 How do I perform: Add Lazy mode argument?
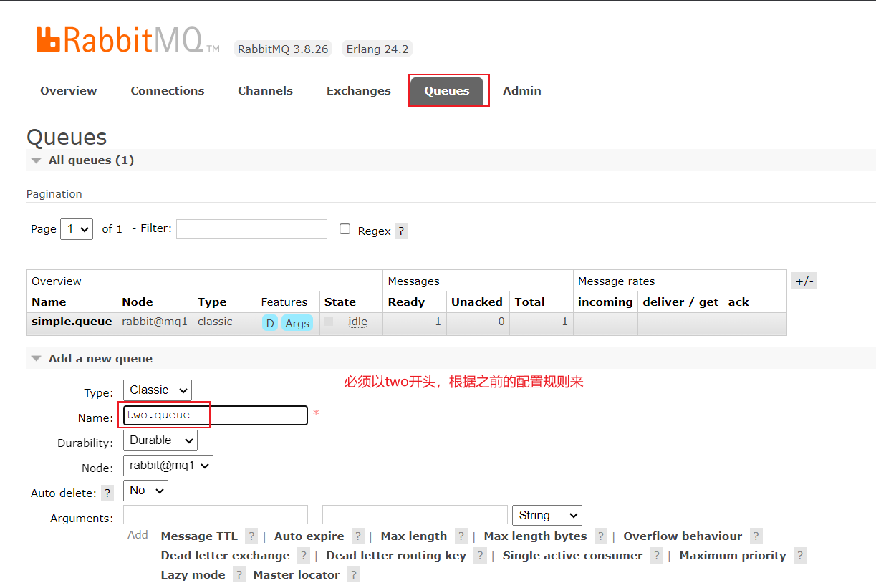[193, 575]
